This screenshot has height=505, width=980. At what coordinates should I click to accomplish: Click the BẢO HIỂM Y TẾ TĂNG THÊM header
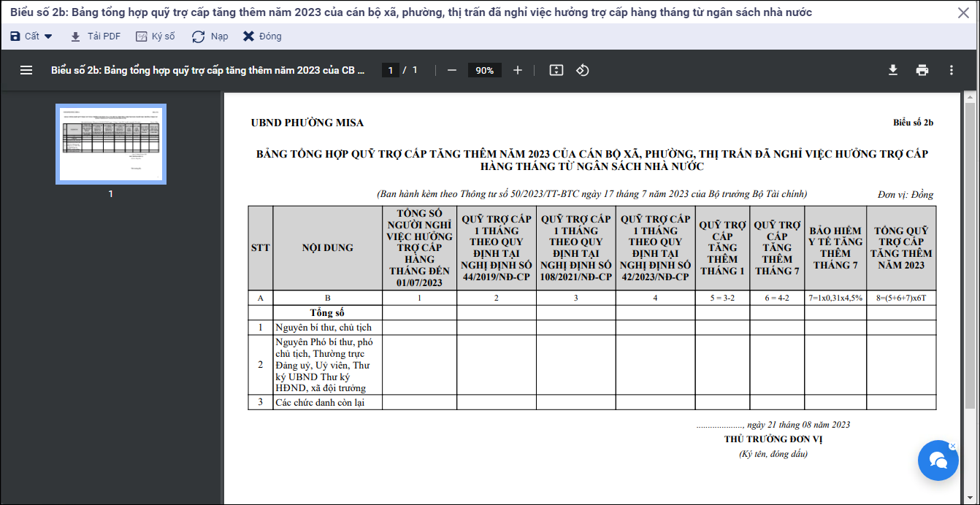pos(835,248)
